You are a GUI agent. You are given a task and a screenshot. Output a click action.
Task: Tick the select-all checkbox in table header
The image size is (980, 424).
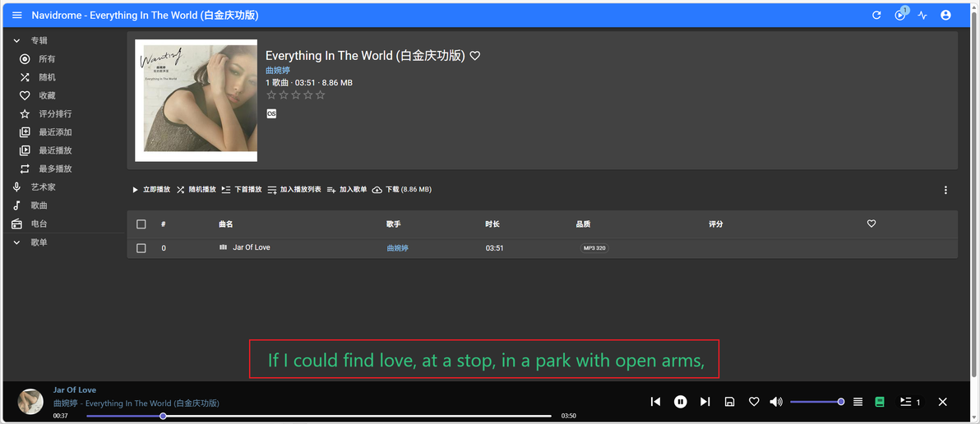[141, 224]
